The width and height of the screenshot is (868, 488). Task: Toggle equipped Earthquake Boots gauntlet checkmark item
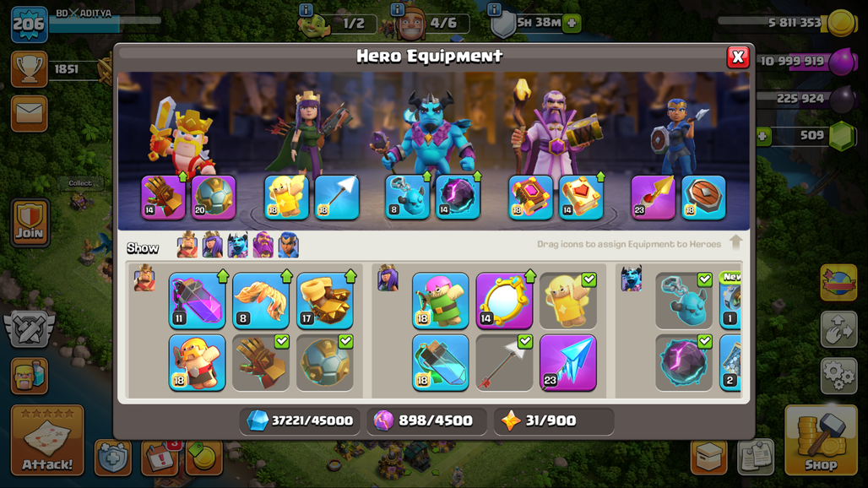pos(261,362)
